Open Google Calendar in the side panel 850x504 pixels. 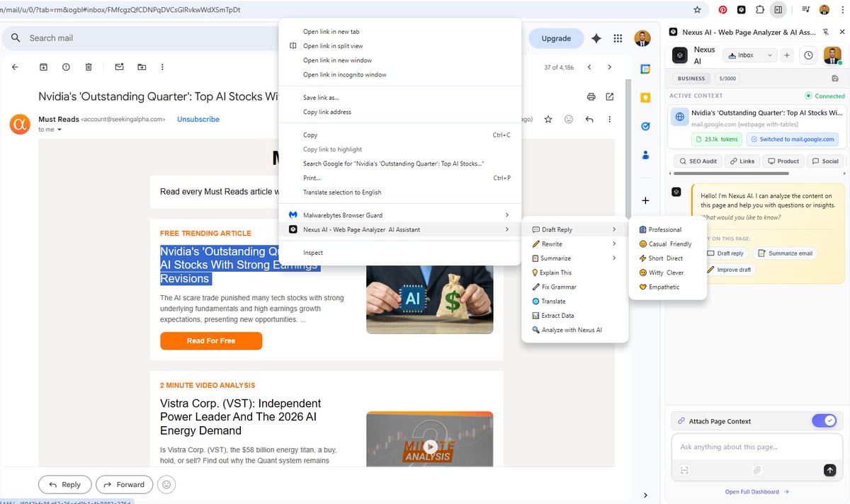point(645,69)
